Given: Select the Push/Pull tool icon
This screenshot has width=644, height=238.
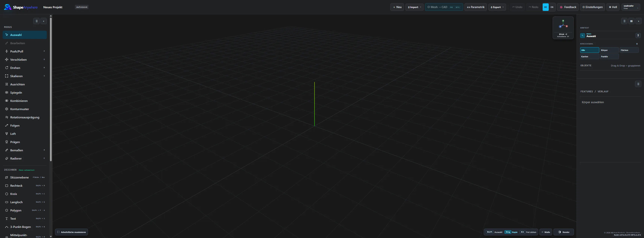Looking at the screenshot, I should coord(7,51).
